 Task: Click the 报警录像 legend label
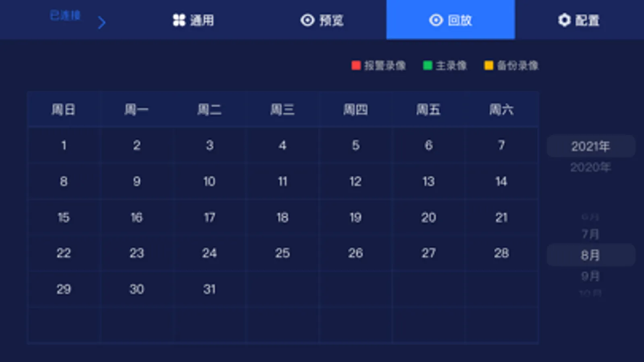click(385, 66)
